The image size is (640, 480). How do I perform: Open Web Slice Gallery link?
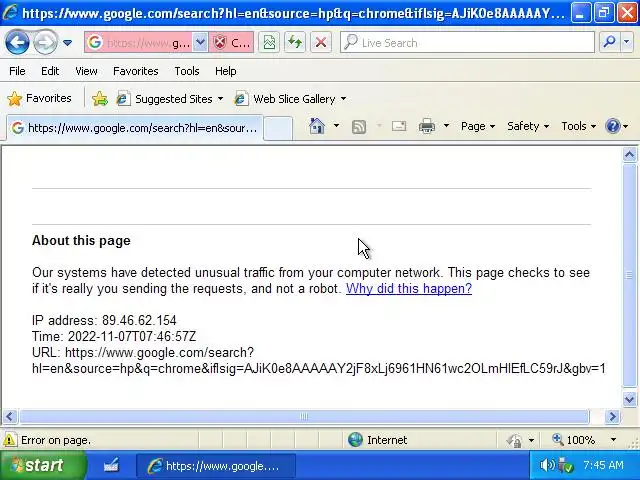click(x=285, y=99)
